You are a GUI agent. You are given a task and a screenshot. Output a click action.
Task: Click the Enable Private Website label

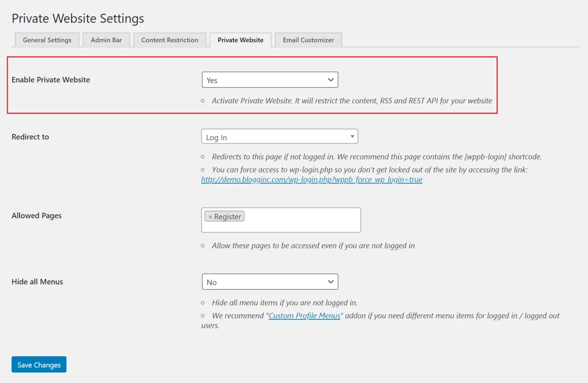tap(51, 80)
